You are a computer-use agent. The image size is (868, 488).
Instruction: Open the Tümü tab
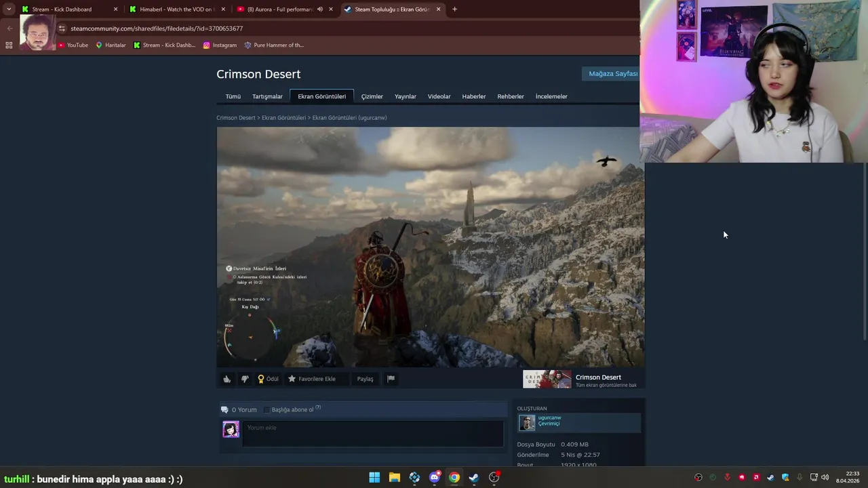(x=233, y=96)
